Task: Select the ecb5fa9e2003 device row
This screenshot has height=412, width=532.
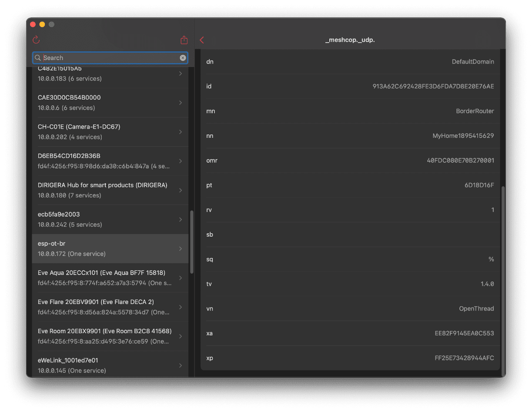Action: point(104,219)
